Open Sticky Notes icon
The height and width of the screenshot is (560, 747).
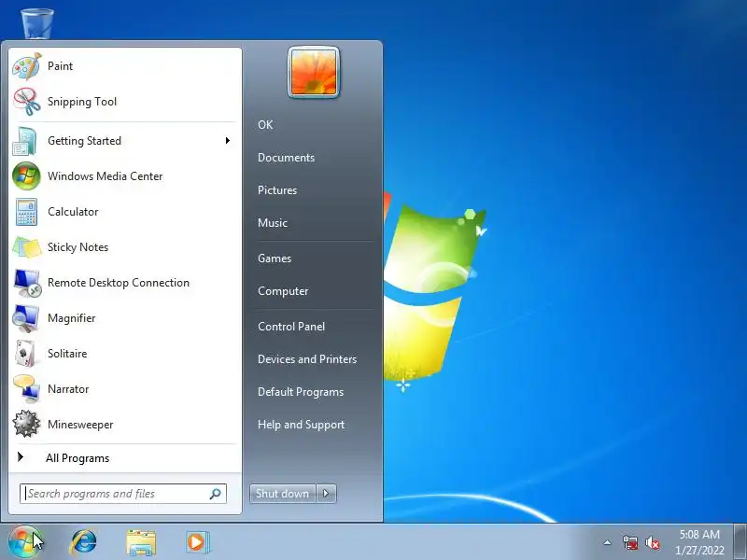[x=27, y=247]
